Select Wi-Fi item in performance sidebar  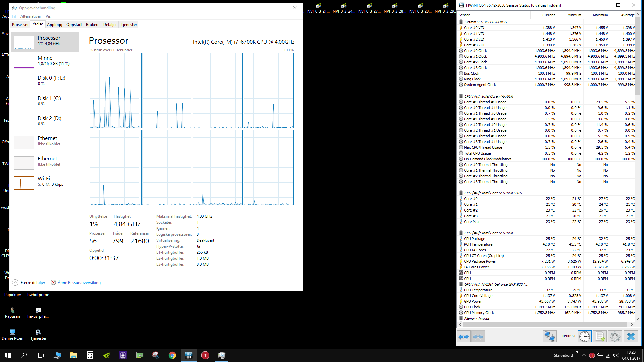click(x=45, y=183)
